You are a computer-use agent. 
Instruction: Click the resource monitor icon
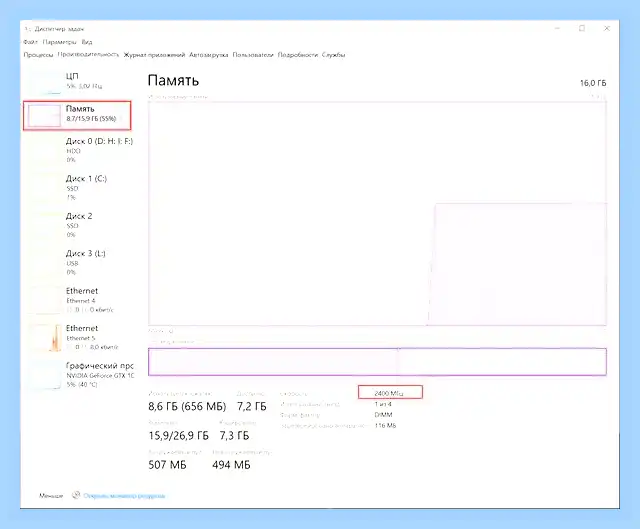pos(76,495)
